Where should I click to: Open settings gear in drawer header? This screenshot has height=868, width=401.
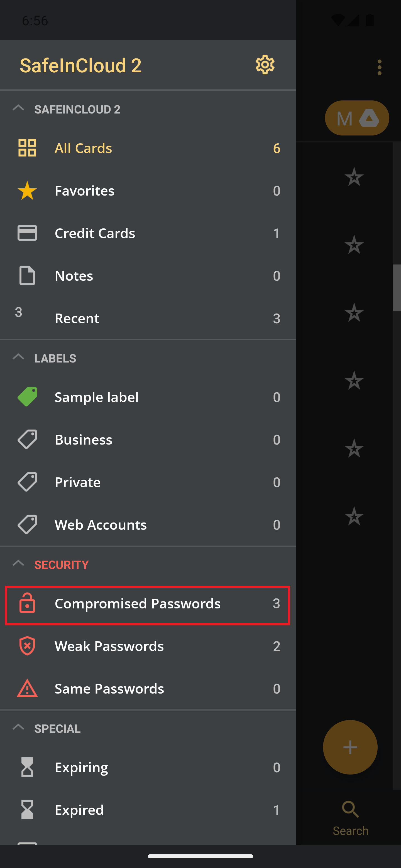pyautogui.click(x=265, y=65)
